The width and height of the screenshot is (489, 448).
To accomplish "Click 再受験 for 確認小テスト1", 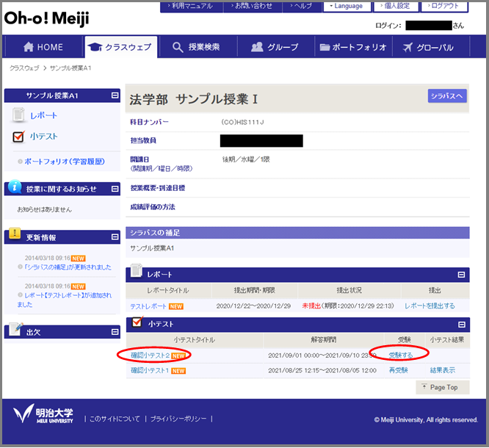I will pyautogui.click(x=398, y=370).
